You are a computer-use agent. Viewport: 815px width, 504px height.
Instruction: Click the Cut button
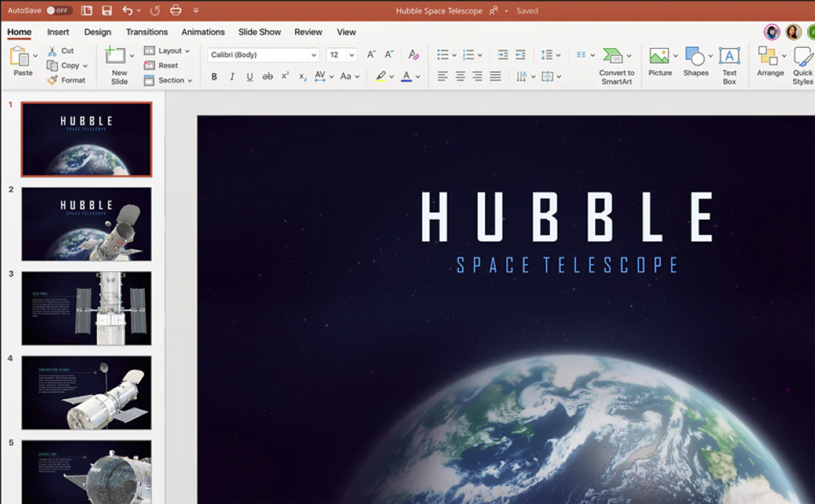(61, 50)
